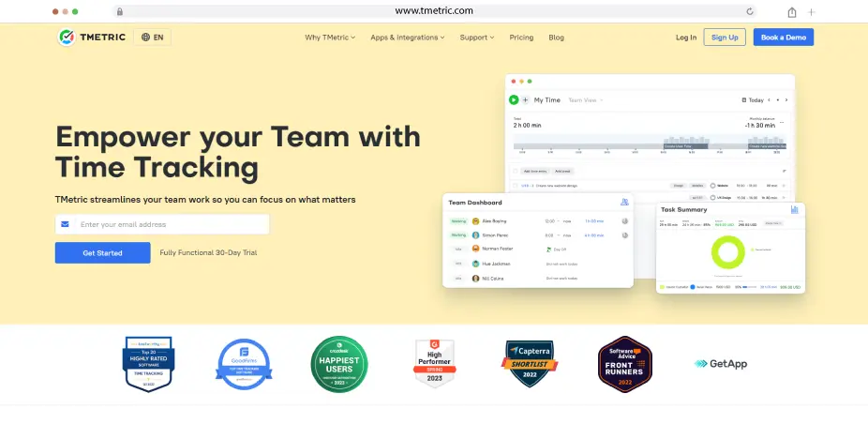Viewport: 868px width, 439px height.
Task: Open the EN language globe selector
Action: 152,38
